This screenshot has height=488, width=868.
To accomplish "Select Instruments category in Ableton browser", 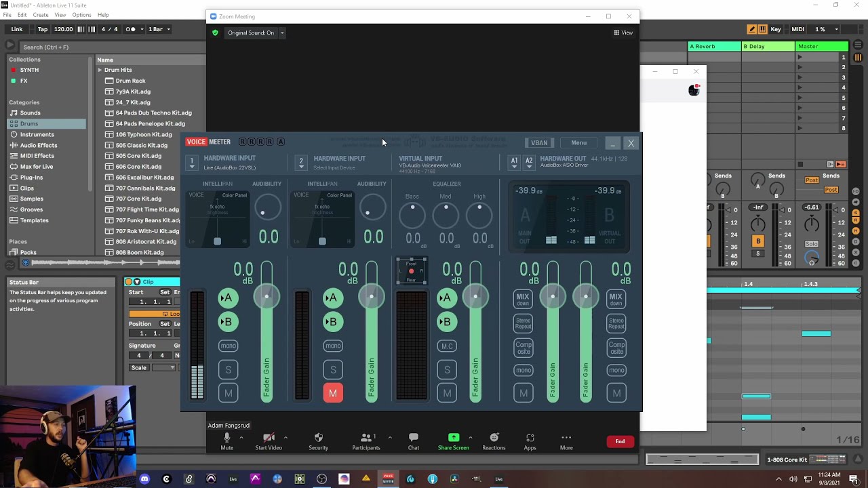I will click(37, 134).
